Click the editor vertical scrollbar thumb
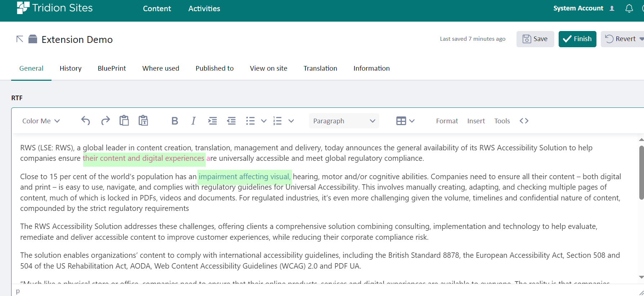 coord(641,172)
